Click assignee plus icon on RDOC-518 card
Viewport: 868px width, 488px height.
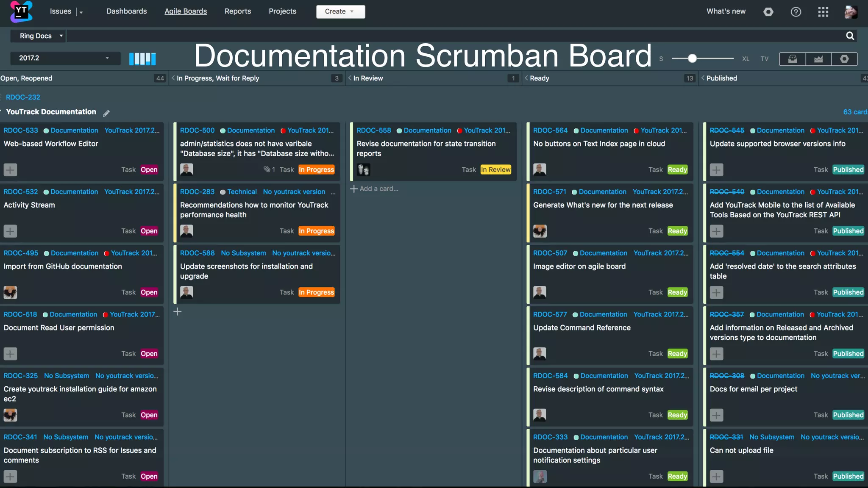click(10, 354)
